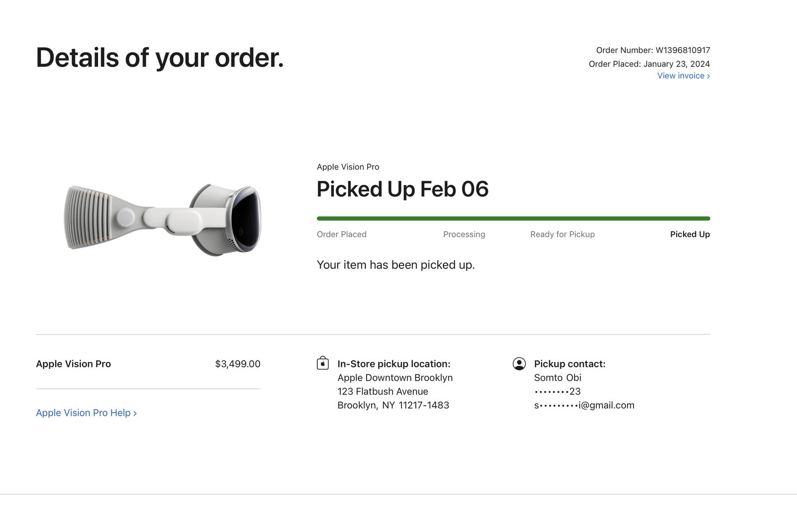This screenshot has width=797, height=532.
Task: Click the 123 Flatbush Avenue address line
Action: (383, 392)
